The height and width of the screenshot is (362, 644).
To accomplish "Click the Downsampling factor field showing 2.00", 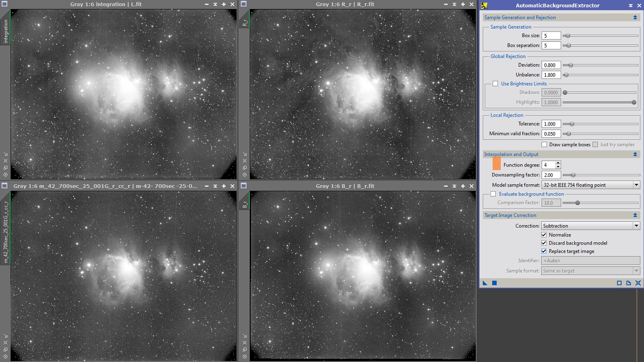I will click(x=551, y=175).
